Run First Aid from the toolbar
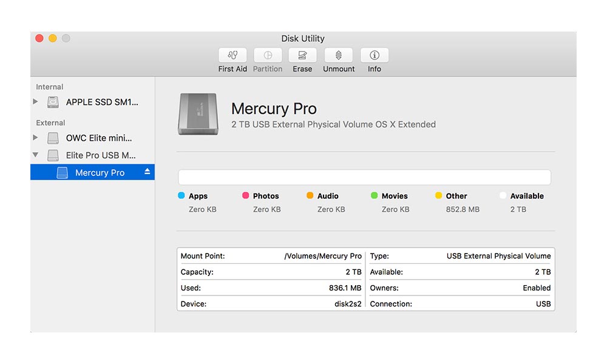The width and height of the screenshot is (607, 364). (x=232, y=55)
